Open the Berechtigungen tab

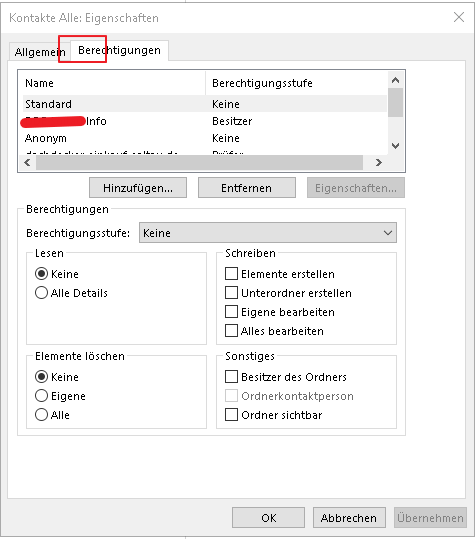119,50
